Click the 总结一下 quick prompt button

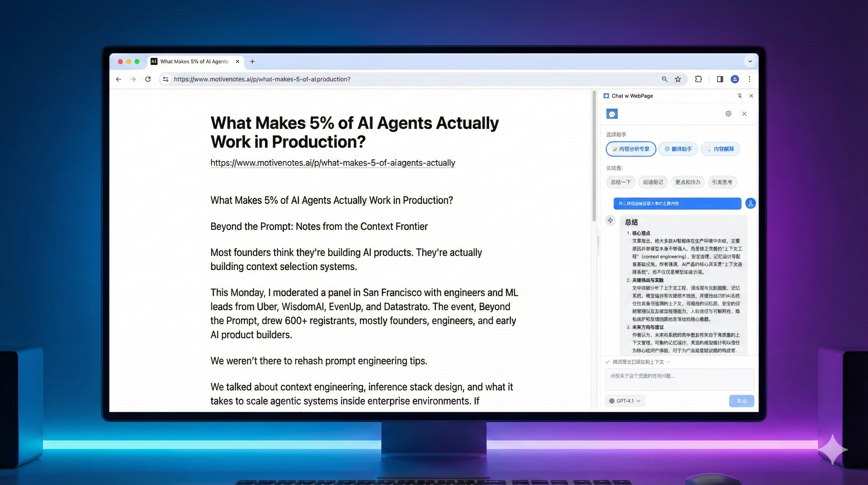pyautogui.click(x=621, y=182)
